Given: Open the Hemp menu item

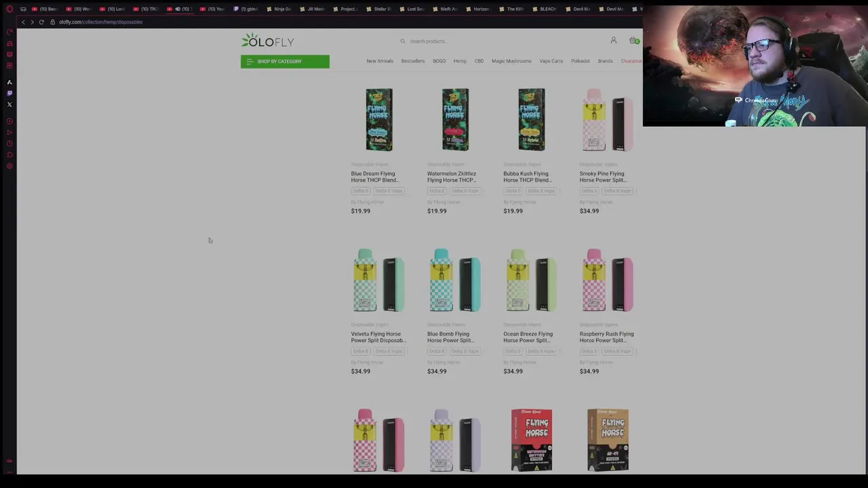Looking at the screenshot, I should click(460, 61).
